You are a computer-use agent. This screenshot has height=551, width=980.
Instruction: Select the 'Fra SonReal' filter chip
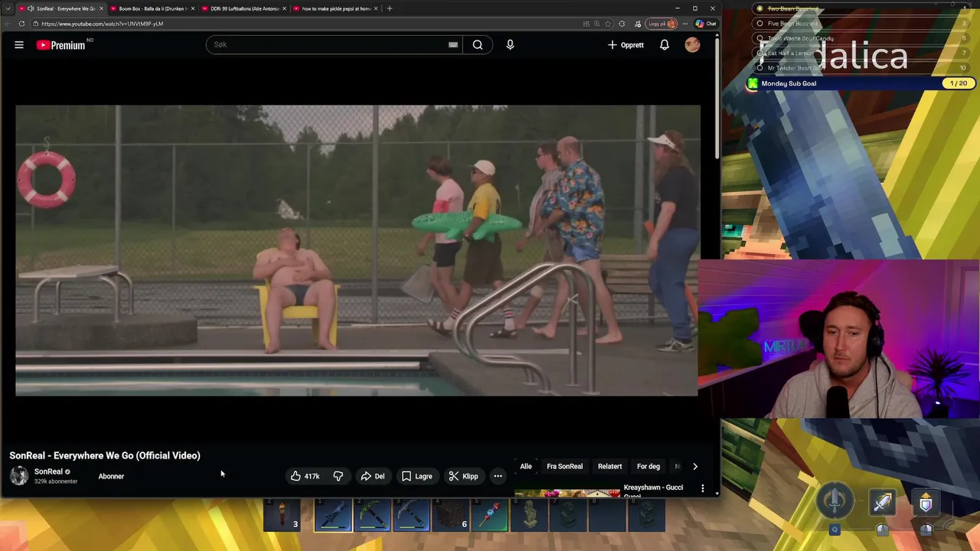(x=565, y=466)
